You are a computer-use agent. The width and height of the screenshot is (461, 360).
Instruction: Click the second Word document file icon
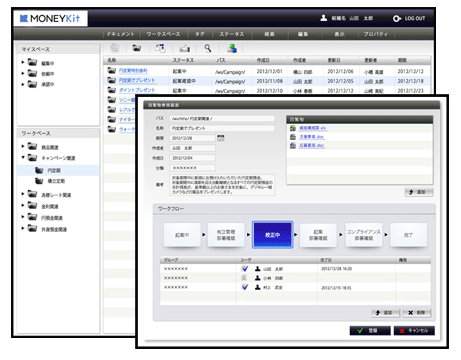(293, 146)
